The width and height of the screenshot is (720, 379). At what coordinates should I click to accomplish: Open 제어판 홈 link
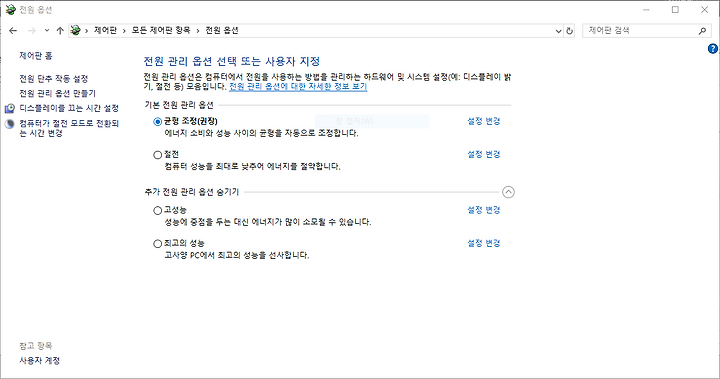(x=36, y=56)
